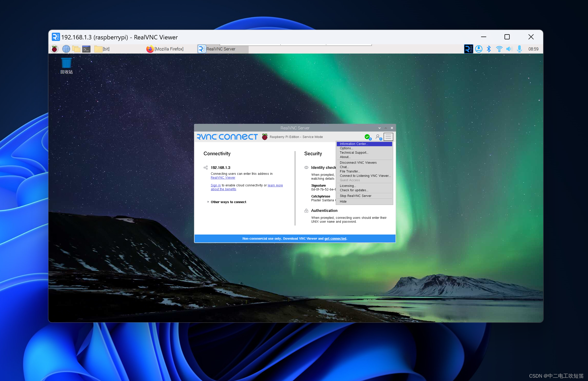The image size is (588, 381).
Task: Launch the web browser globe icon
Action: [x=66, y=49]
